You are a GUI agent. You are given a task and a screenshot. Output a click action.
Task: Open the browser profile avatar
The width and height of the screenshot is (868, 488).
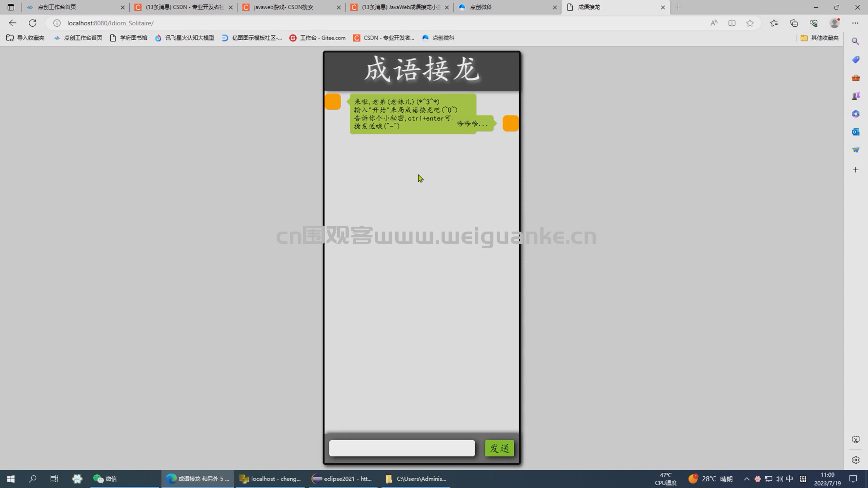[834, 23]
